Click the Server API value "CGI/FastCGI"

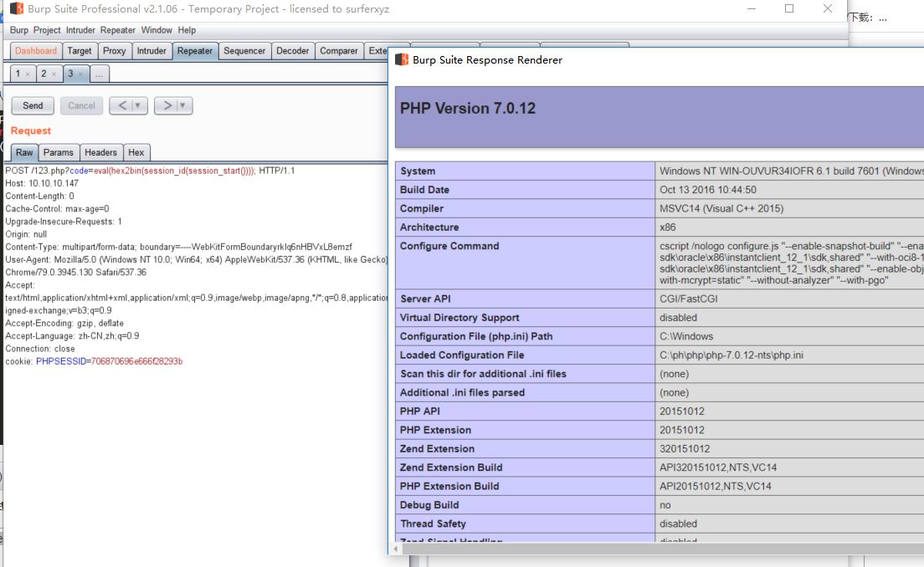[688, 299]
